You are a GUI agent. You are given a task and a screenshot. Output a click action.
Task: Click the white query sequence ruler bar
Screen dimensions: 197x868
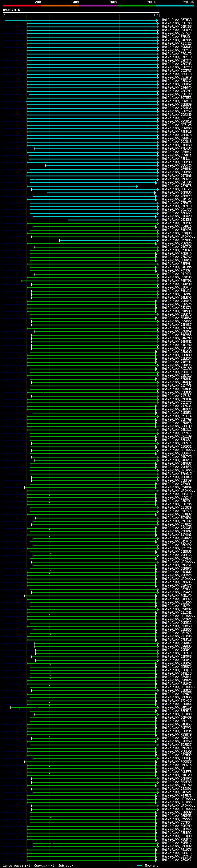pyautogui.click(x=81, y=13)
